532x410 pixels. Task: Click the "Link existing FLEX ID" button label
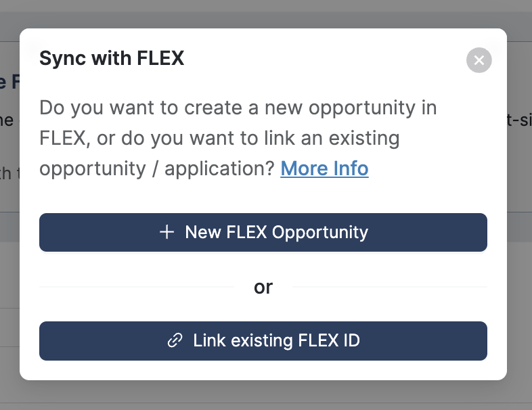[x=276, y=340]
